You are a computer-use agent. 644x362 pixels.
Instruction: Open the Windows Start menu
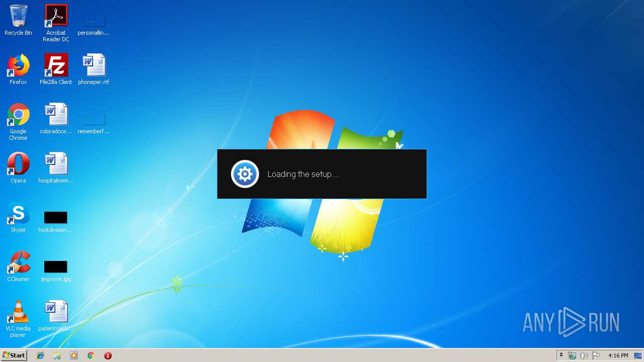tap(14, 355)
